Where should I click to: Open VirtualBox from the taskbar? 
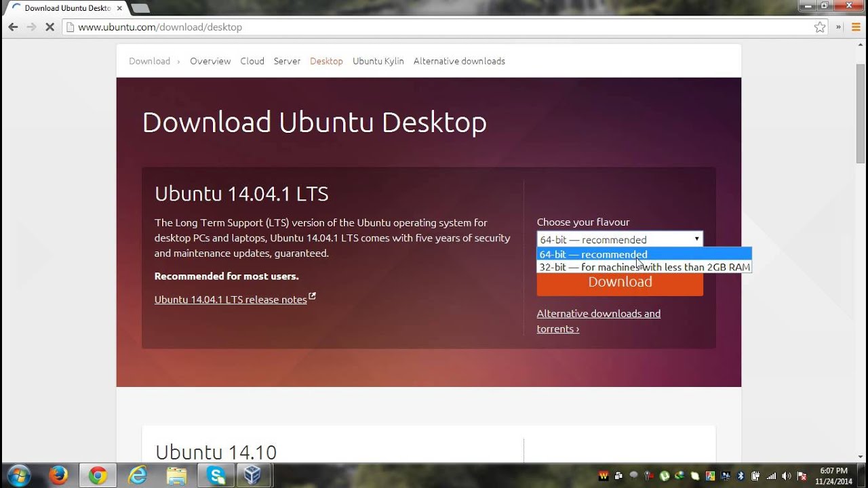click(x=253, y=476)
